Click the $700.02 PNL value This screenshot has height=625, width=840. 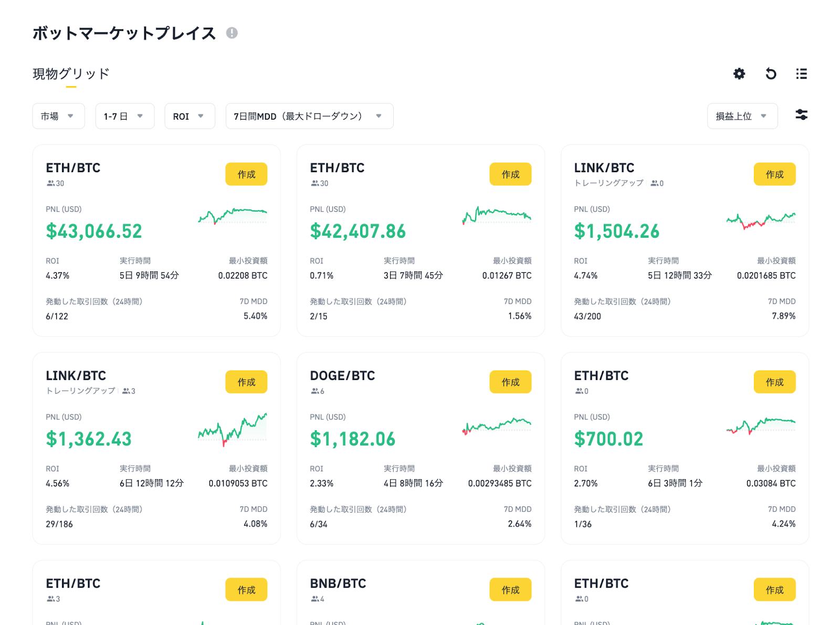click(608, 439)
